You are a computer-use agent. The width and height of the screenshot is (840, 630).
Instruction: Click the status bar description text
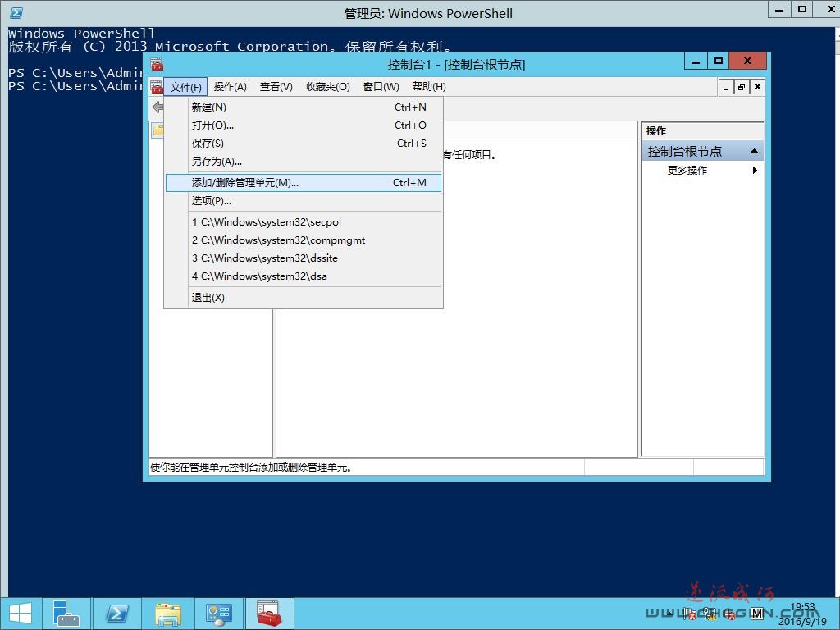[251, 467]
